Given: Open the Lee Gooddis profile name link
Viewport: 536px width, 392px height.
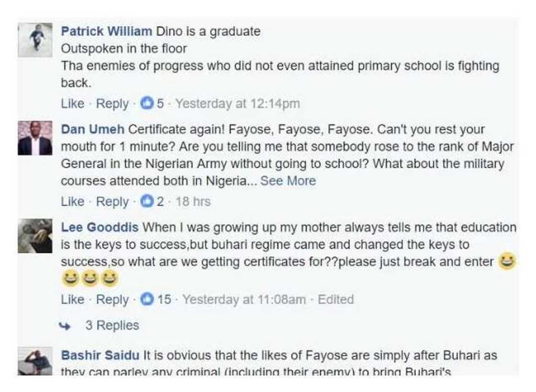Looking at the screenshot, I should (x=100, y=227).
